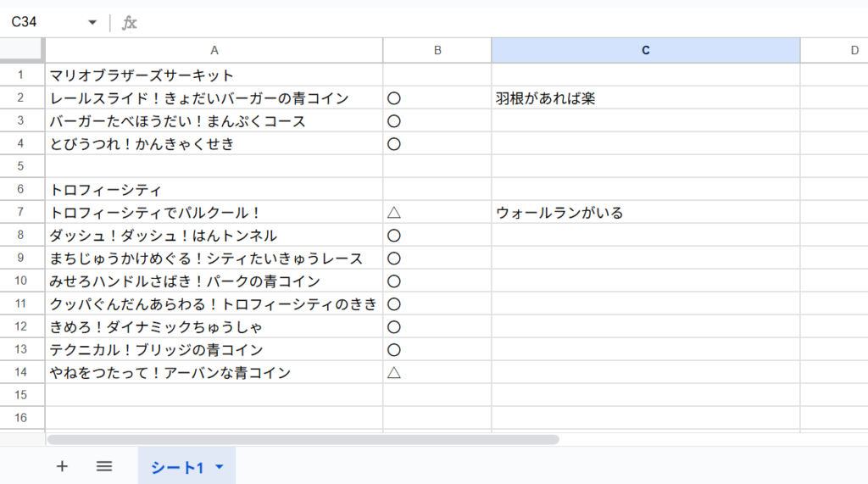Select cell みせろハンドルさばき!パークの青コイン
This screenshot has height=484, width=868.
[214, 281]
